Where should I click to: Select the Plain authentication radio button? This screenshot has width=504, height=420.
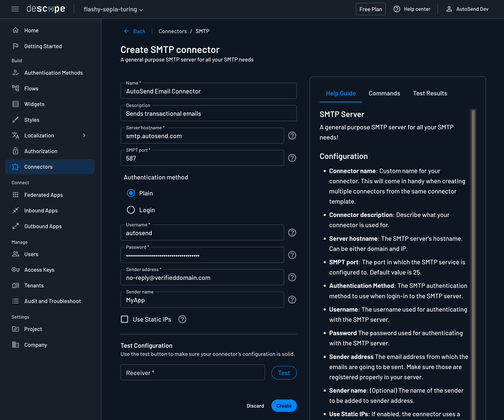pos(131,193)
